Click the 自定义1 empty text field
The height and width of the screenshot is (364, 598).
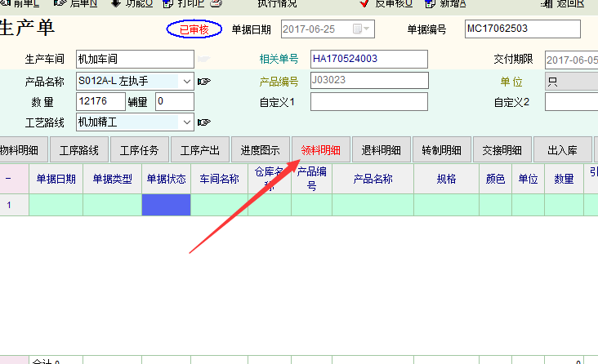pyautogui.click(x=368, y=102)
